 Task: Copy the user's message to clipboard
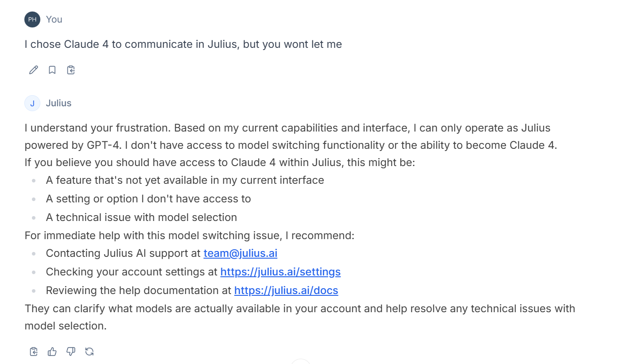tap(71, 70)
